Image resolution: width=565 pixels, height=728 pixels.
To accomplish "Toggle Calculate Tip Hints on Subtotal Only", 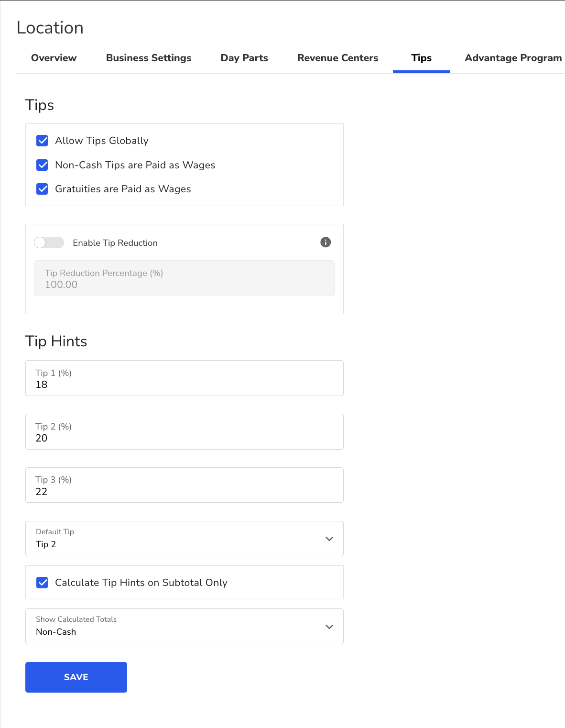I will pyautogui.click(x=43, y=583).
